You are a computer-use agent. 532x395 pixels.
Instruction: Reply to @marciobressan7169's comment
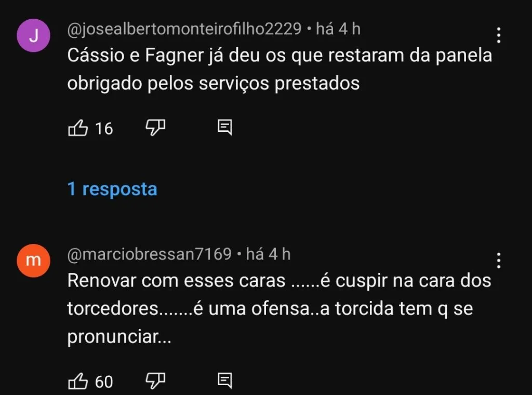point(225,380)
